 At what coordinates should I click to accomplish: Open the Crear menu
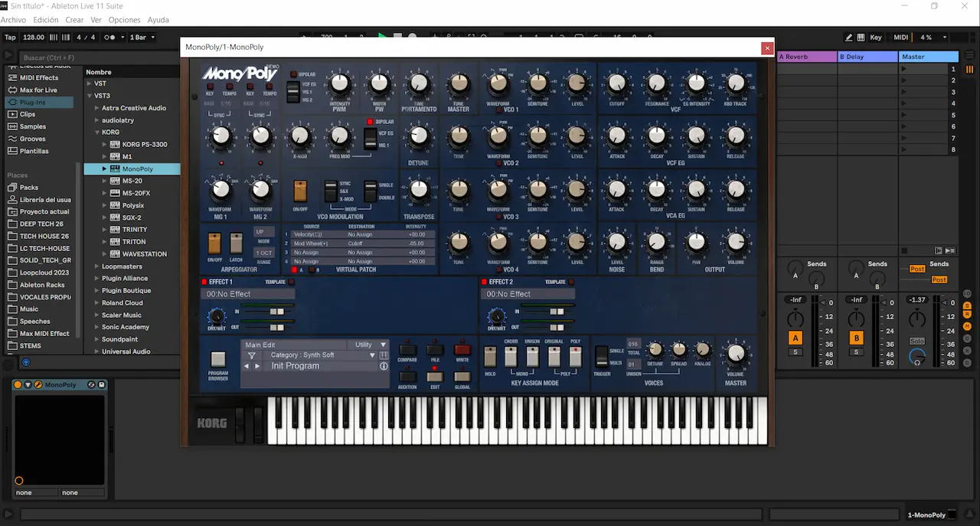click(75, 20)
